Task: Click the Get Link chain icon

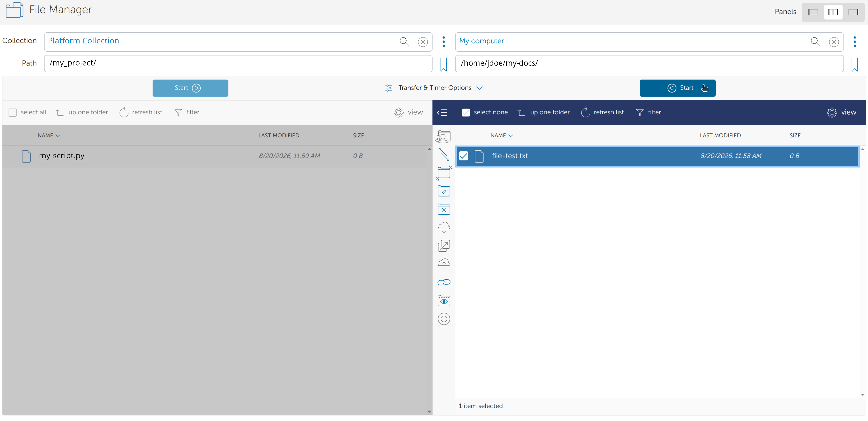Action: click(444, 282)
